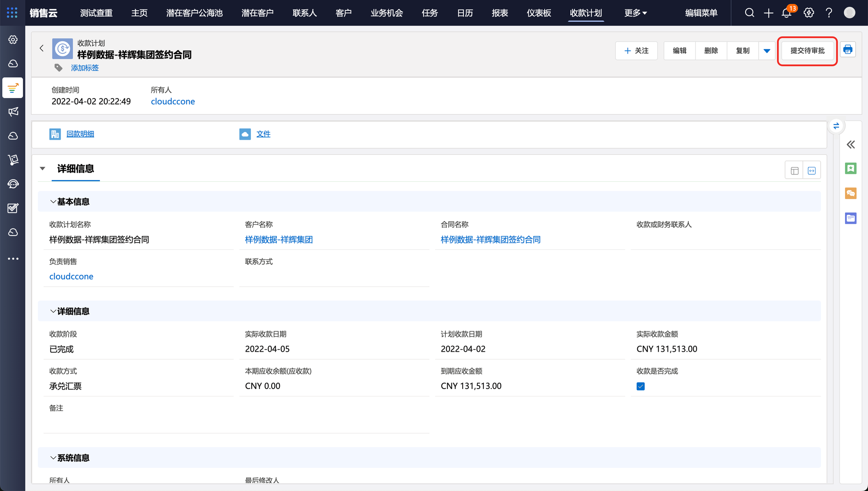
Task: Open the app launcher grid
Action: (x=12, y=13)
